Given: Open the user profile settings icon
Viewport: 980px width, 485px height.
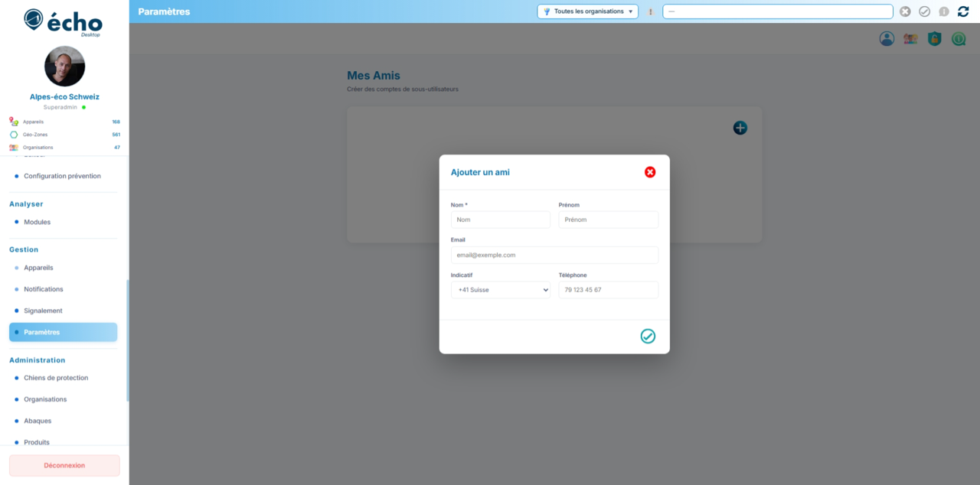Looking at the screenshot, I should pos(887,39).
